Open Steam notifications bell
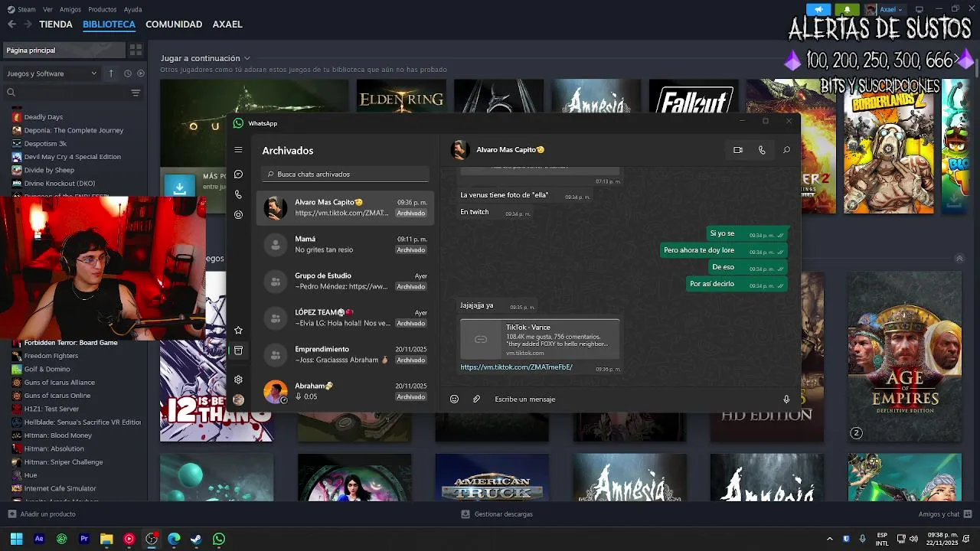 pyautogui.click(x=847, y=9)
